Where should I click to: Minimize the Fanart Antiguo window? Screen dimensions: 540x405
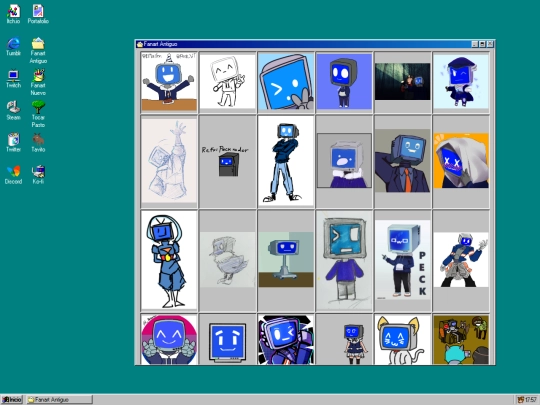click(475, 44)
